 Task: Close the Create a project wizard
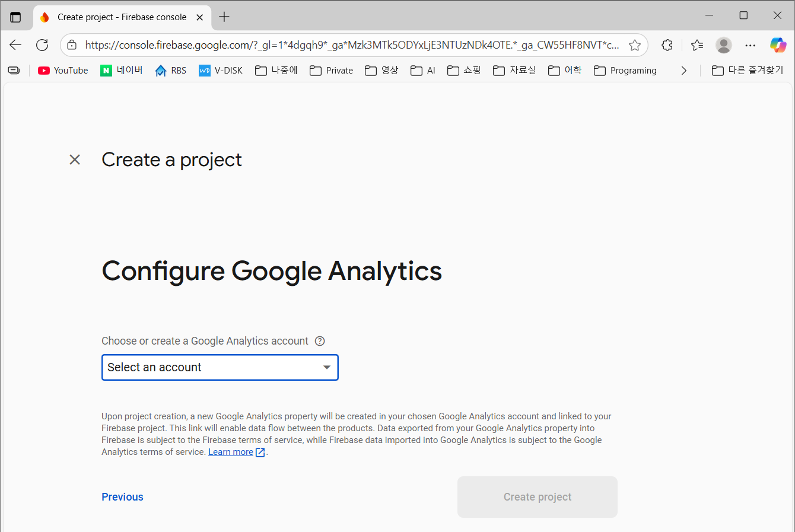pos(75,160)
